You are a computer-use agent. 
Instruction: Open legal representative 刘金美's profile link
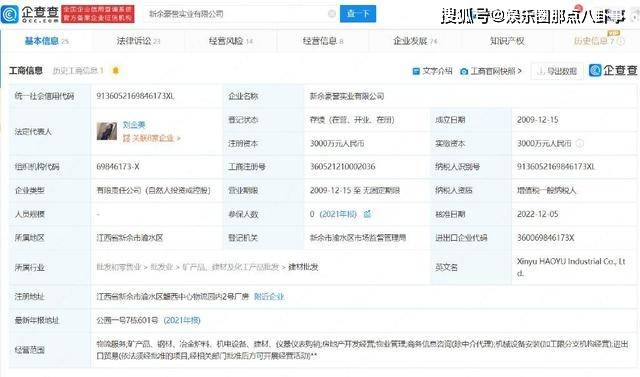point(134,125)
